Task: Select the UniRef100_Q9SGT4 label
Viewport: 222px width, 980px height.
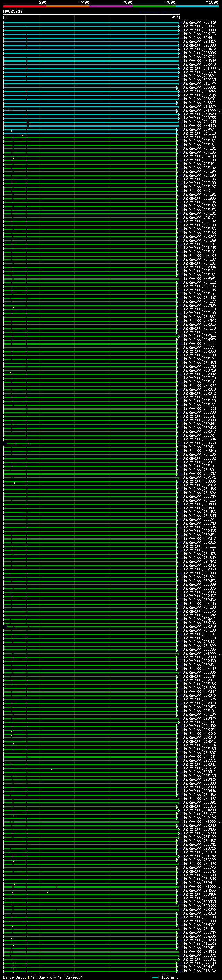Action: click(199, 72)
